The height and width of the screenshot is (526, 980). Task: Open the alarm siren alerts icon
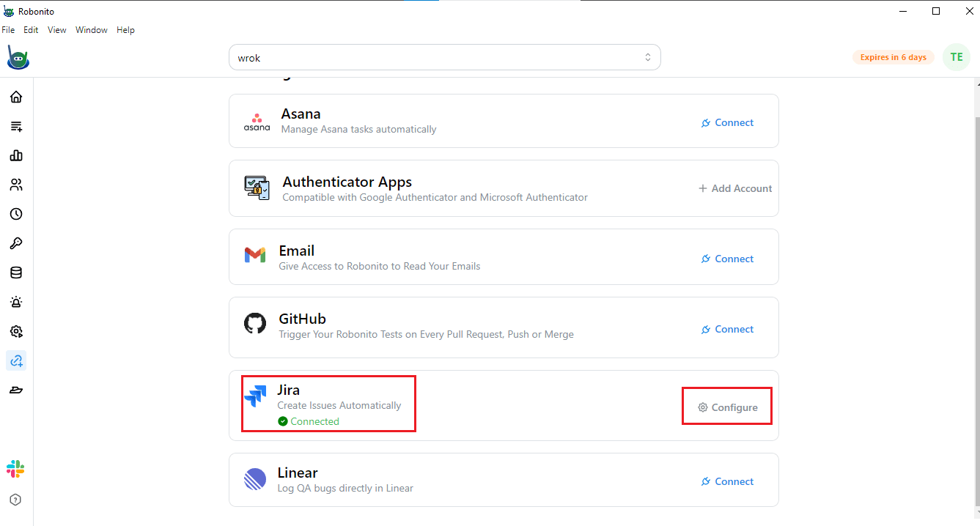[16, 302]
